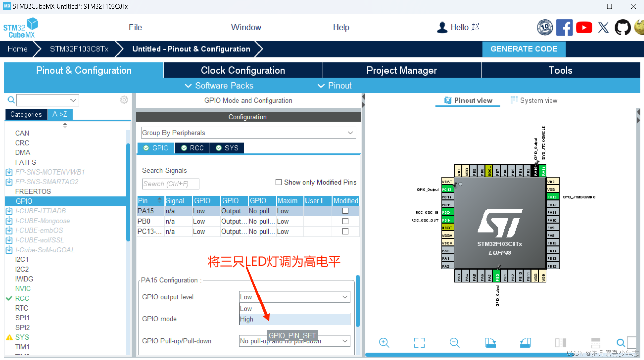The width and height of the screenshot is (644, 360).
Task: Click the categories list vertical scrollbar
Action: (x=128, y=192)
